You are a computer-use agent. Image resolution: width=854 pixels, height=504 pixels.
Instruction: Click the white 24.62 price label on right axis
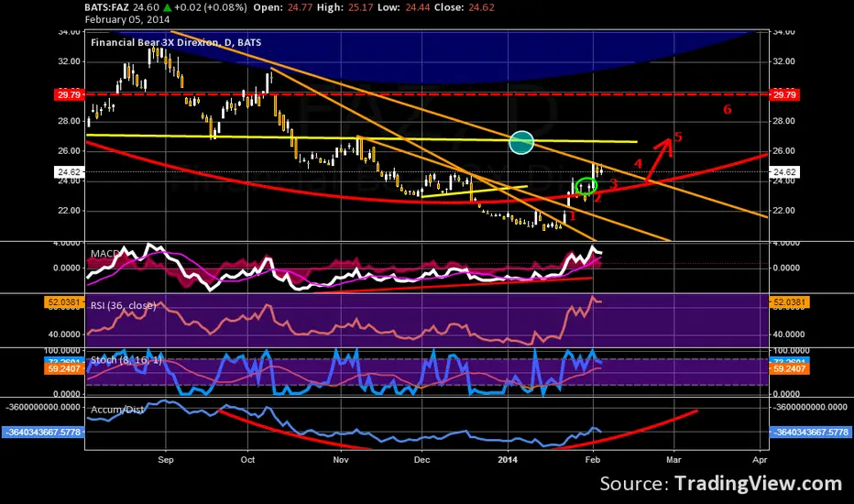coord(784,172)
